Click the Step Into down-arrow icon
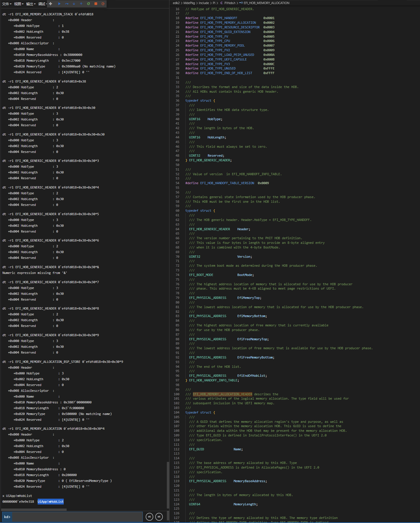The width and height of the screenshot is (420, 523). (74, 4)
